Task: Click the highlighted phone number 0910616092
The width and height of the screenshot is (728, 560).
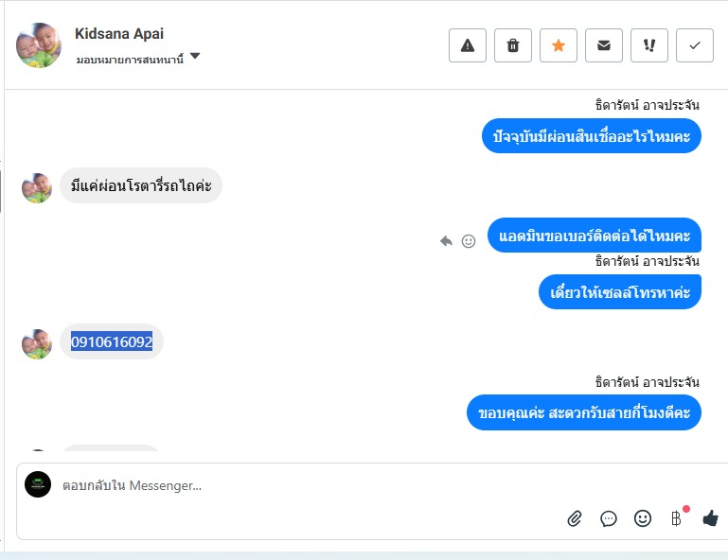Action: pos(112,342)
